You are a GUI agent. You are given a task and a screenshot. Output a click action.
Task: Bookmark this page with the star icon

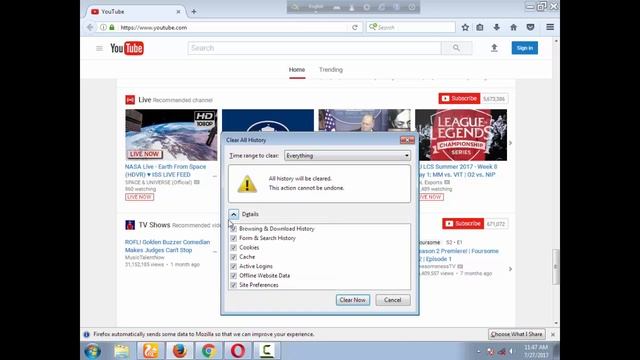pos(465,27)
